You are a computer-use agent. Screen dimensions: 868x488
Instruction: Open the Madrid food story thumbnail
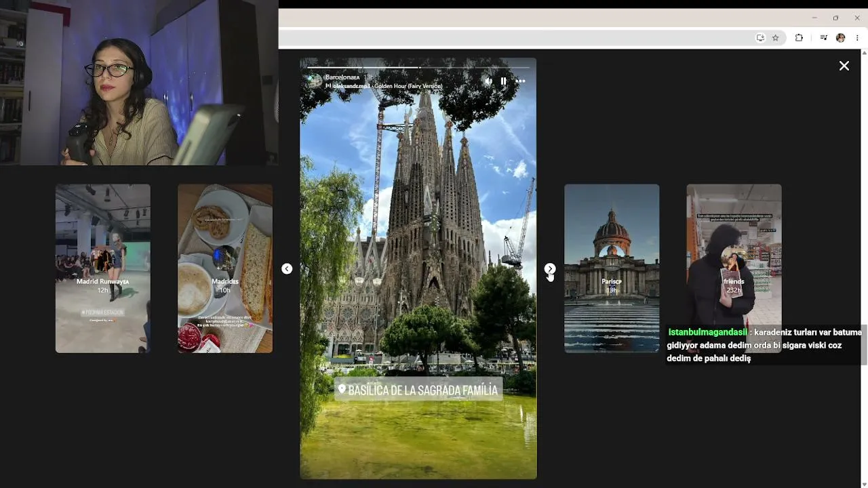pos(225,268)
